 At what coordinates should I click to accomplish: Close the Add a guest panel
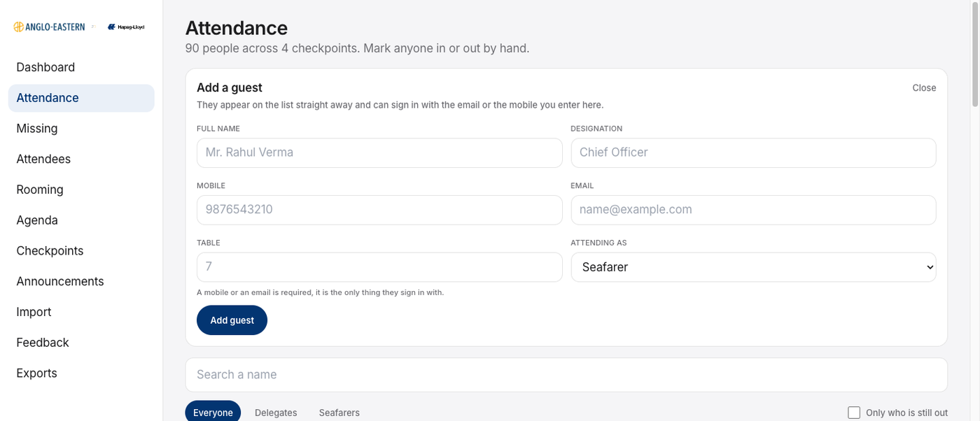point(924,88)
